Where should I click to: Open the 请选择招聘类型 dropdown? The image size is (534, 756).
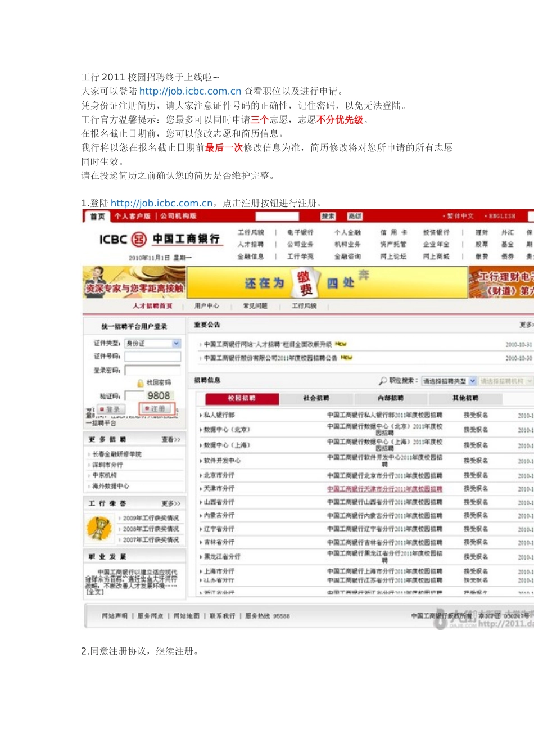click(x=449, y=381)
